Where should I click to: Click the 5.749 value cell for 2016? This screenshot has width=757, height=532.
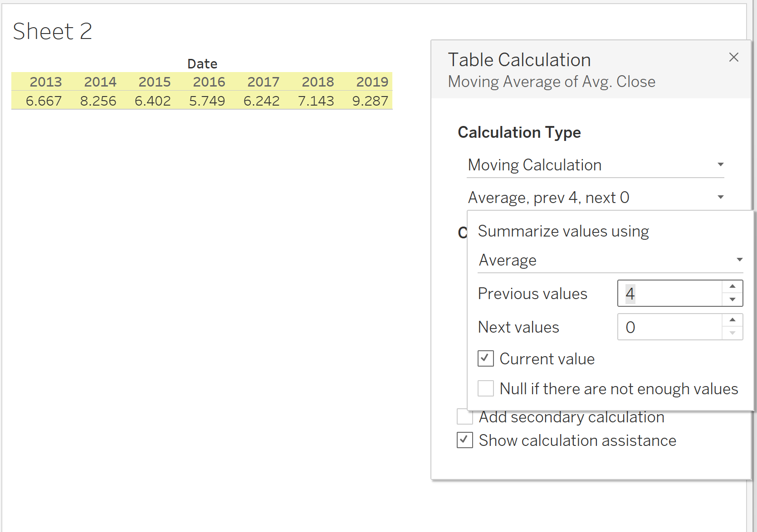click(x=207, y=101)
